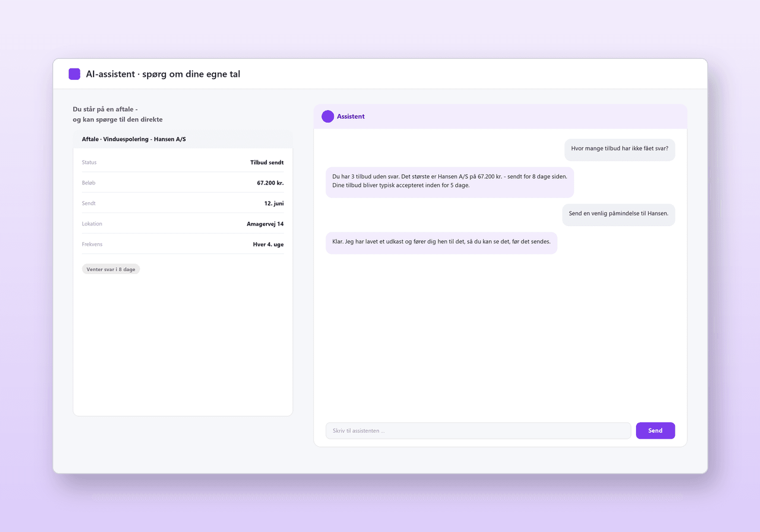Viewport: 760px width, 532px height.
Task: Click the Send button
Action: pyautogui.click(x=655, y=431)
